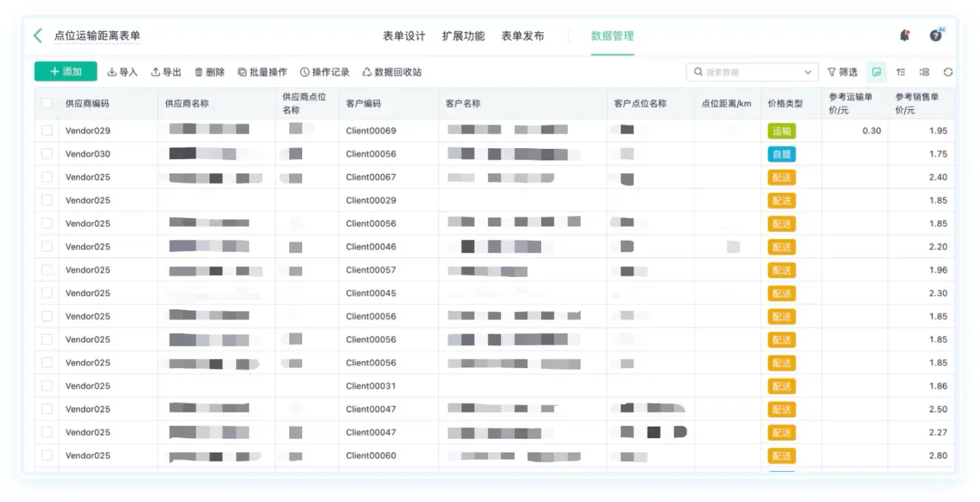This screenshot has width=980, height=502.
Task: Click the 导出 export button
Action: (165, 72)
